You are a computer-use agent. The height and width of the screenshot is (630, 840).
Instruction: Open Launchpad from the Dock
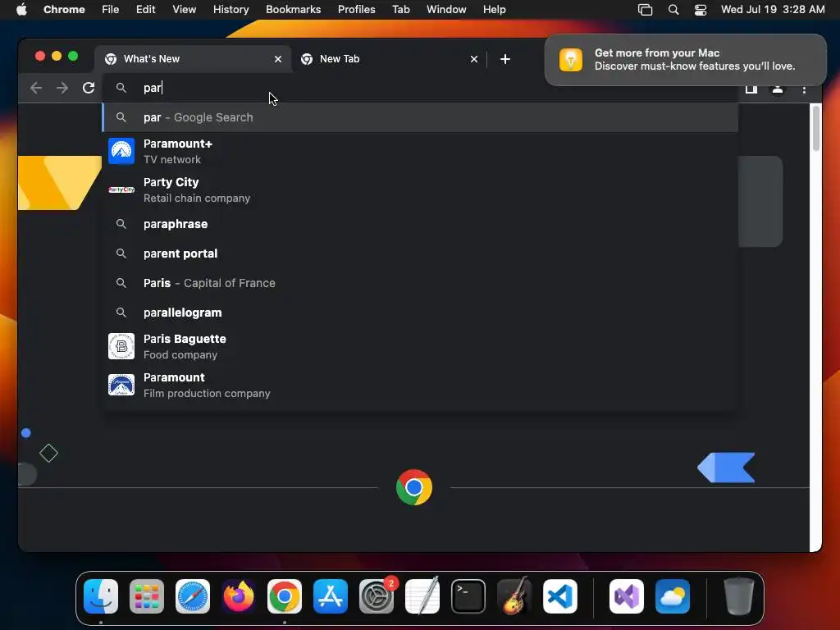(147, 596)
